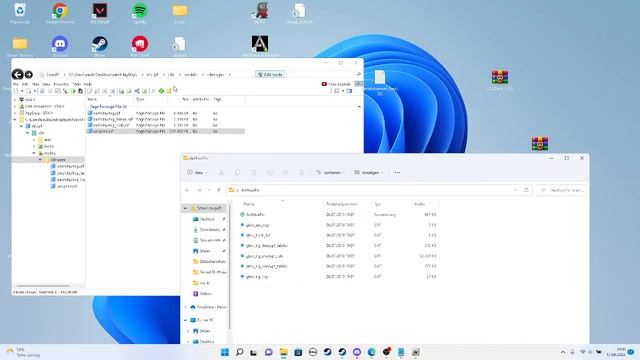Toggle the preview pane icon at OpenIV's toolbar right
Viewport: 640px width, 360px height.
click(x=349, y=91)
